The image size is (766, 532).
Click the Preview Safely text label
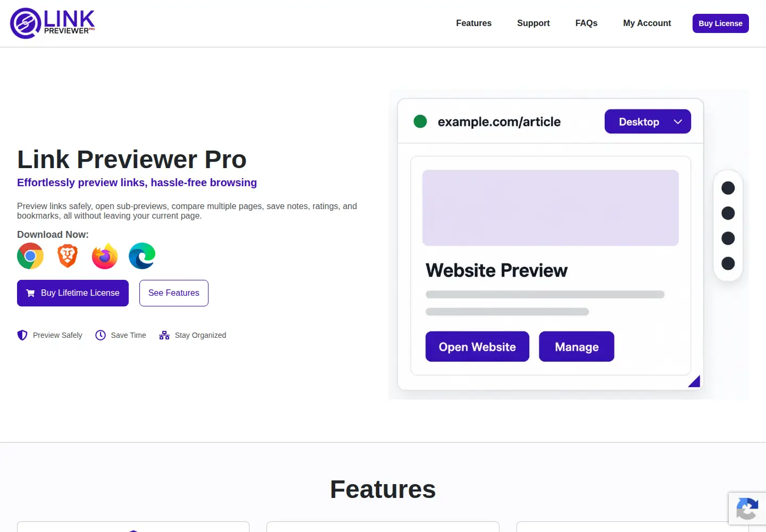coord(57,335)
